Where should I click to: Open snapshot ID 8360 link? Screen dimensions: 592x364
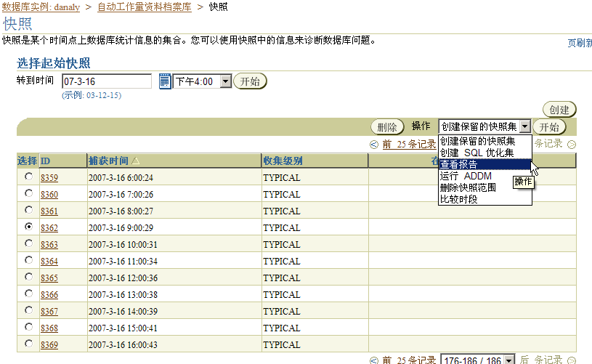click(x=49, y=195)
